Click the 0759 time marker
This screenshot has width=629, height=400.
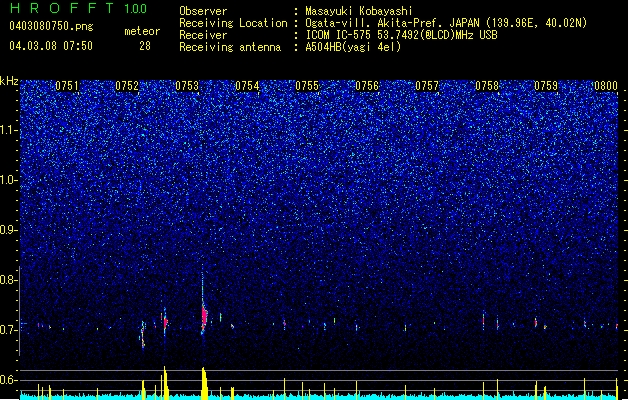[x=546, y=86]
